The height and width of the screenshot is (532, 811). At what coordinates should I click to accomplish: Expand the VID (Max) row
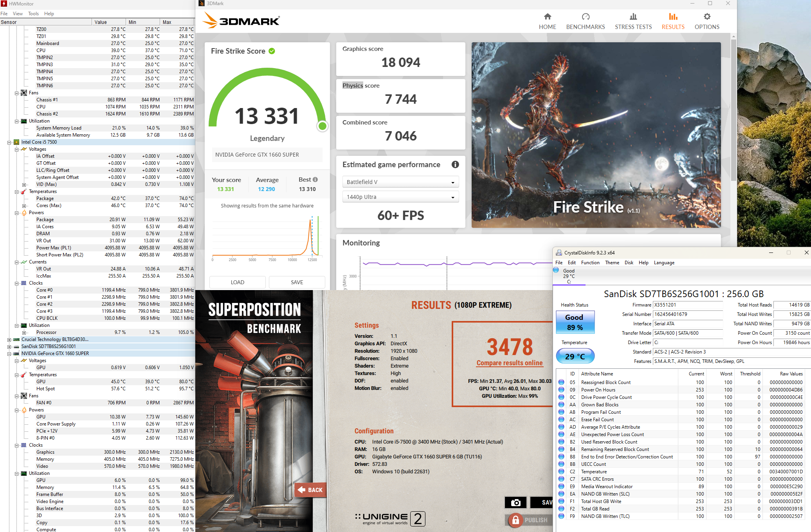tap(24, 185)
